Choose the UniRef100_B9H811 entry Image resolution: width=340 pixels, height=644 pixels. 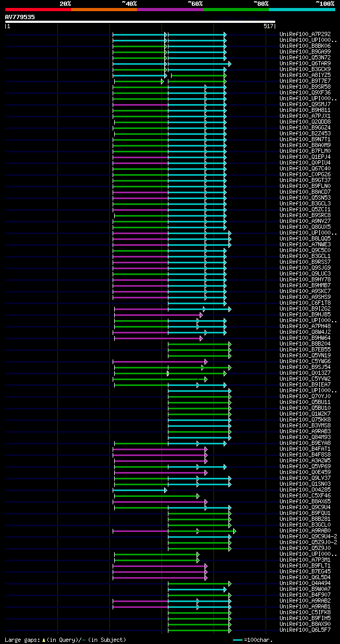(x=306, y=110)
